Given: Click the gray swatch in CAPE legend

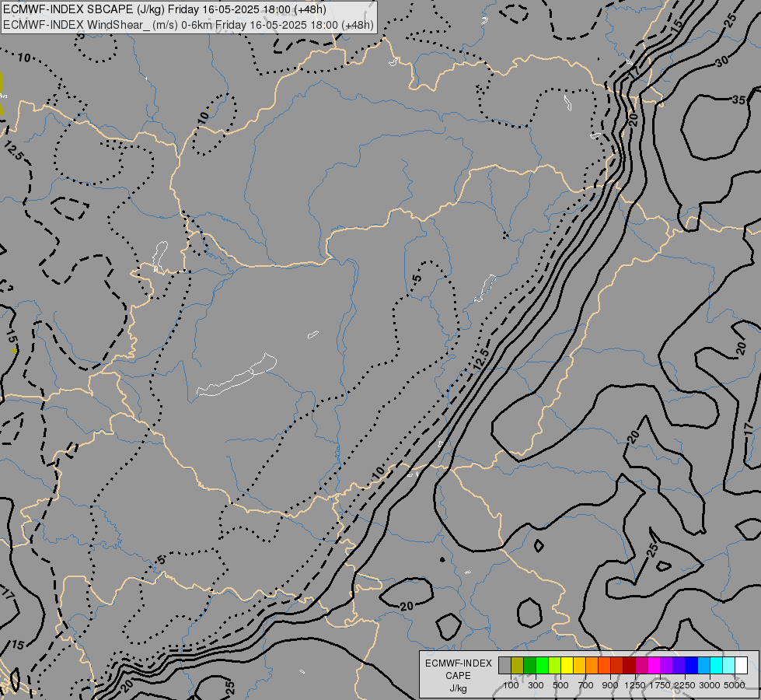Looking at the screenshot, I should 504,665.
